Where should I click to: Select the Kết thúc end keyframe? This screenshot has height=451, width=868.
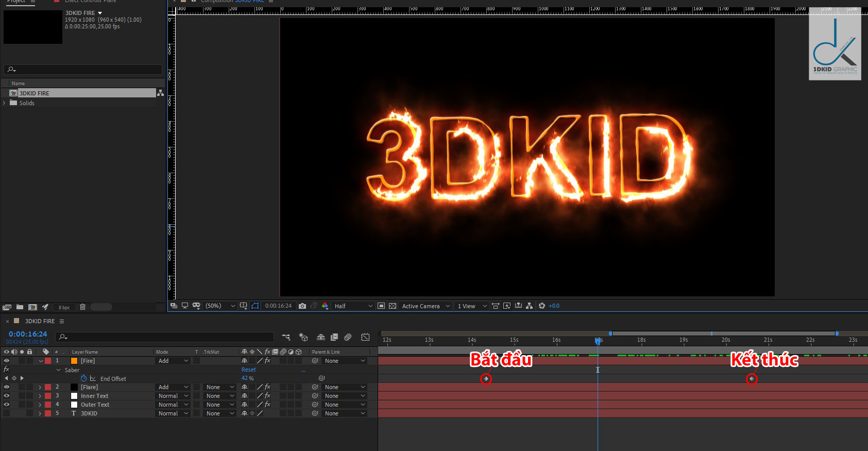[752, 379]
